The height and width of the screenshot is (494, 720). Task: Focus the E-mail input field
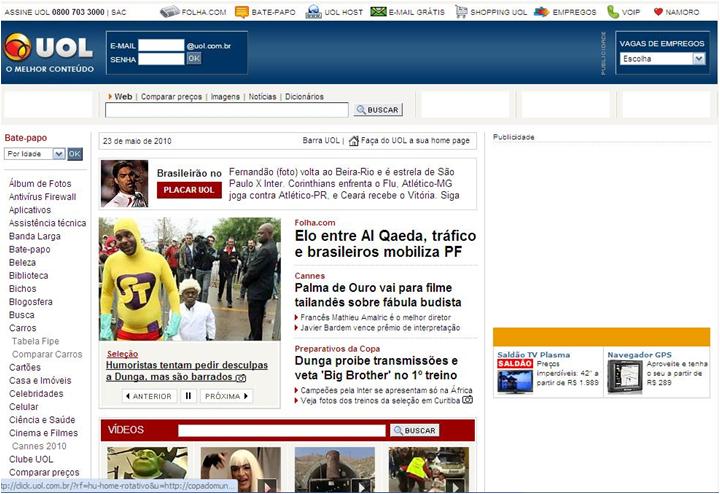(x=161, y=45)
